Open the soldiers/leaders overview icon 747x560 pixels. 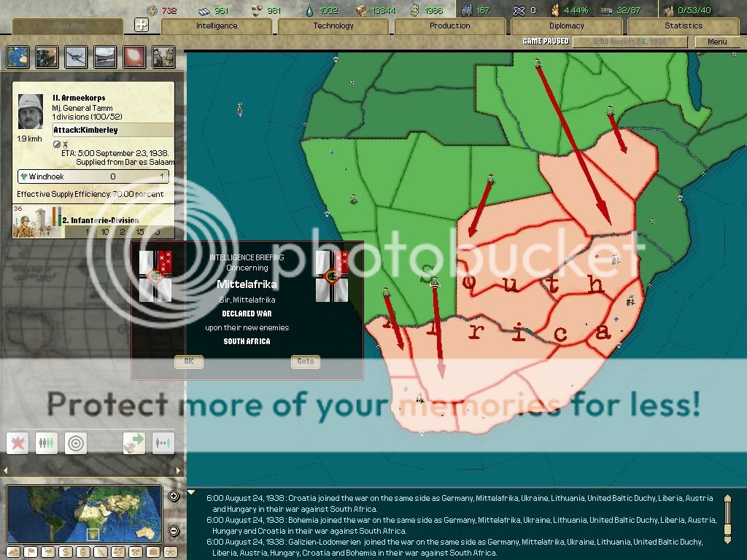pos(163,57)
